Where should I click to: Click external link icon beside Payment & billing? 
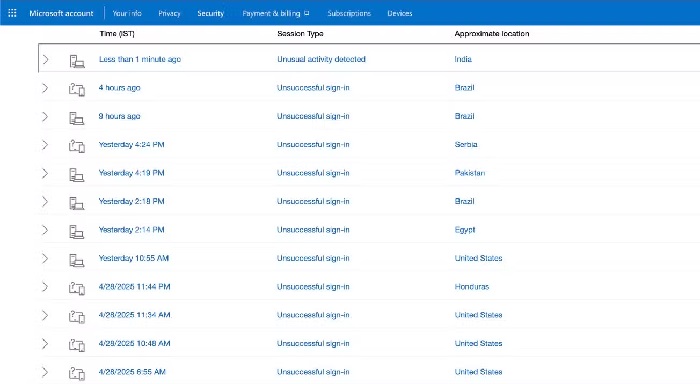click(307, 13)
